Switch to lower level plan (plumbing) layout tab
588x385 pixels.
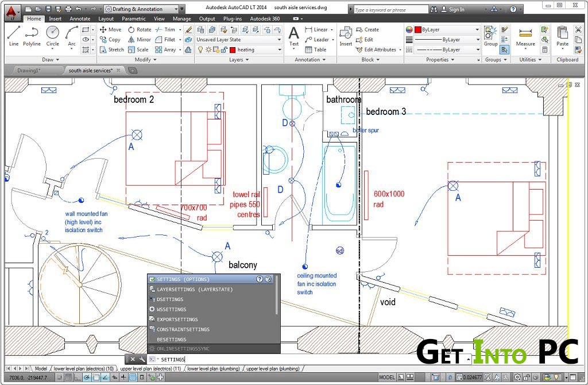214,368
